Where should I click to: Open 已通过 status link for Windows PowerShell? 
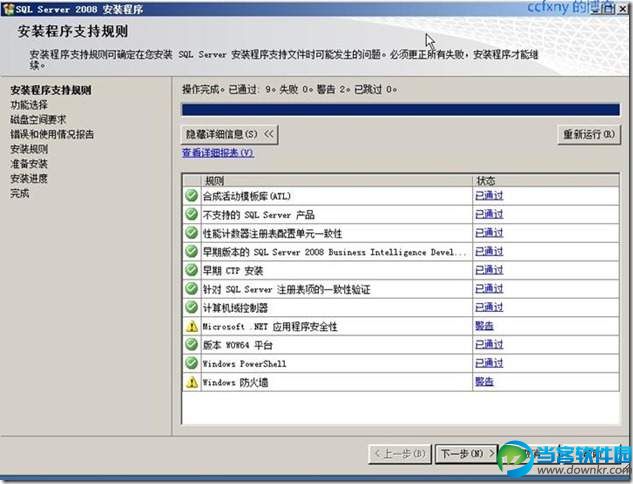489,363
